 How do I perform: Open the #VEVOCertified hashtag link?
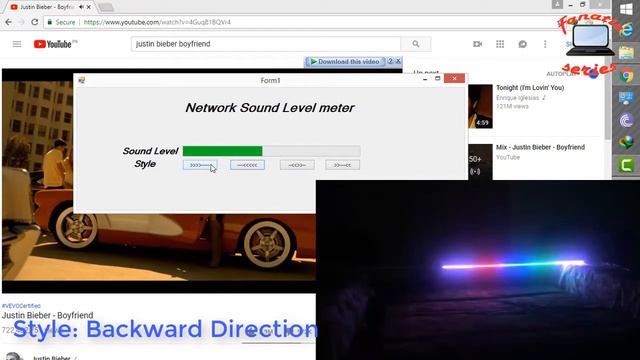click(x=21, y=306)
